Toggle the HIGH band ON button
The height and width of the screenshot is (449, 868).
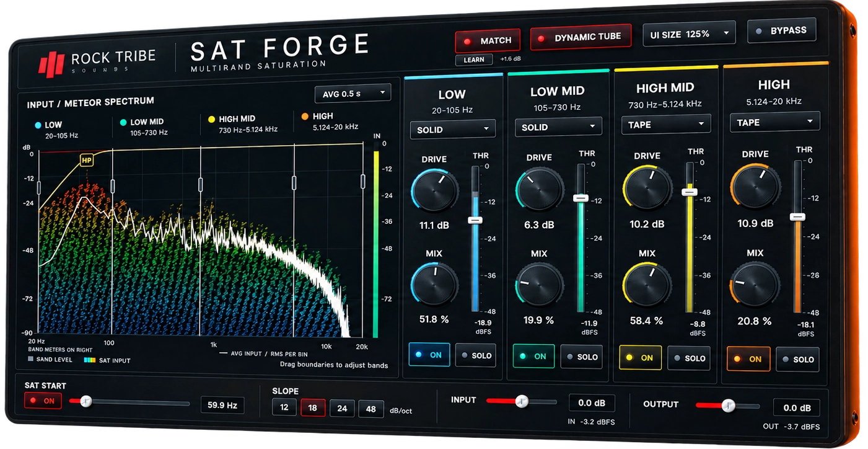(748, 359)
